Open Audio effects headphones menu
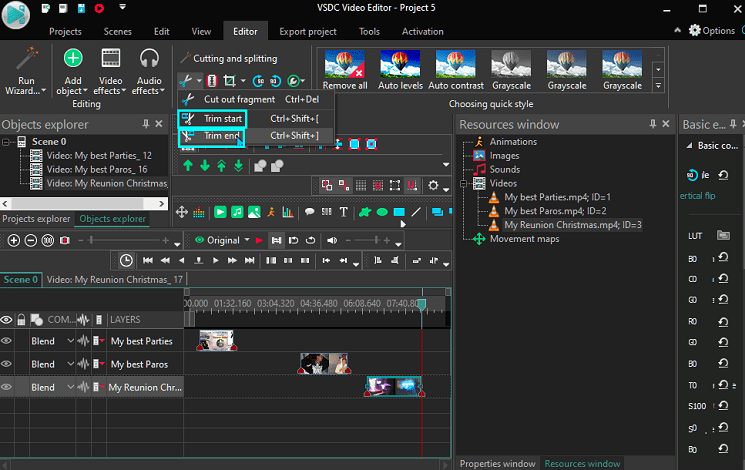Screen dimensions: 745x470 point(149,71)
